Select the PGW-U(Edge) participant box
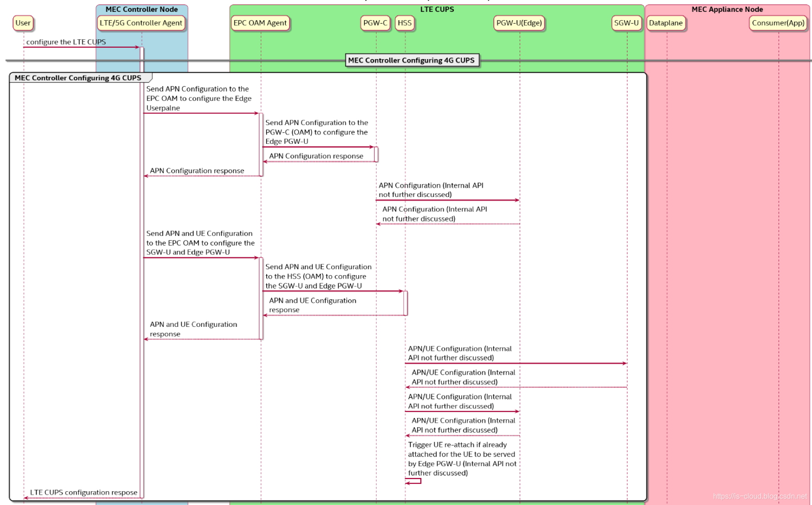This screenshot has height=505, width=812. (x=519, y=23)
